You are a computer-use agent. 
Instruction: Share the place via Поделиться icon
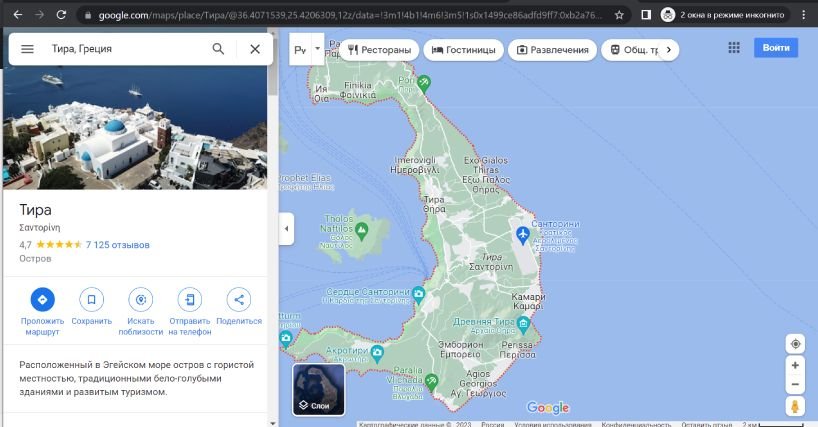(x=238, y=299)
